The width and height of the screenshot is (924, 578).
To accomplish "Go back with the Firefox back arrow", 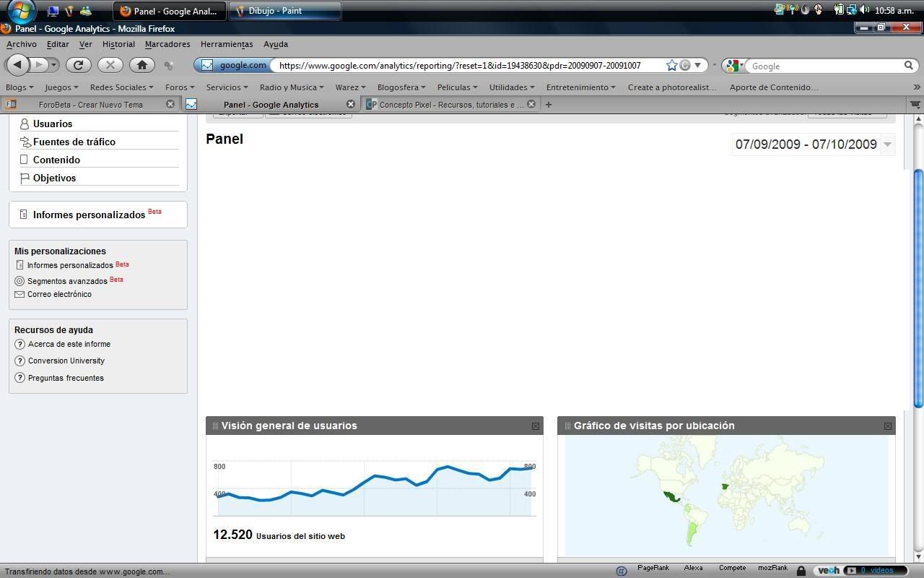I will (17, 65).
